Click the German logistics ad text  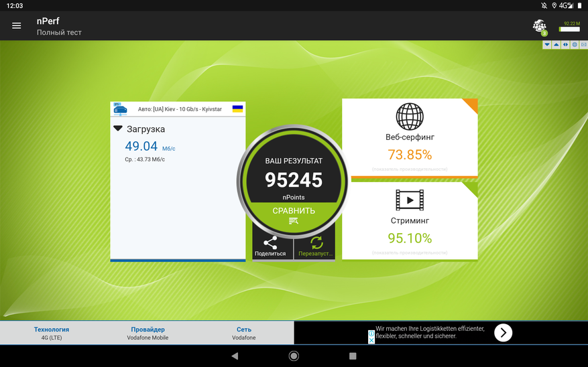pos(430,332)
